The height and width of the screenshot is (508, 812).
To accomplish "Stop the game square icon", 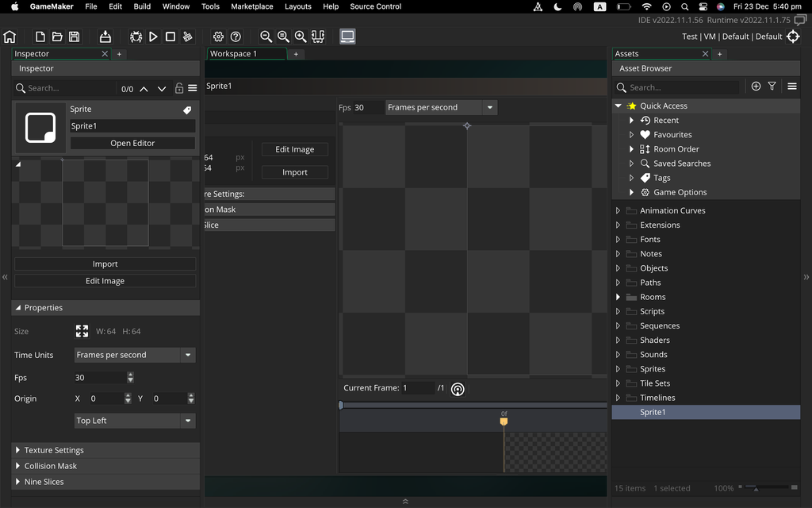I will pyautogui.click(x=170, y=37).
